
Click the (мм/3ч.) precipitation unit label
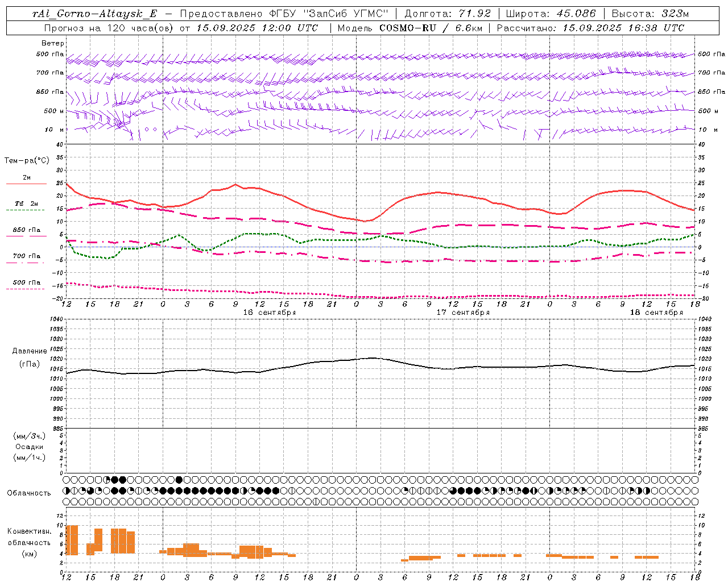[30, 436]
